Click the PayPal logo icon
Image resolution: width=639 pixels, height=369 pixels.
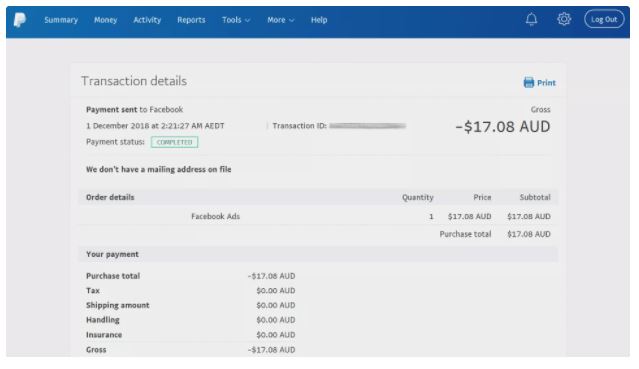click(x=20, y=20)
